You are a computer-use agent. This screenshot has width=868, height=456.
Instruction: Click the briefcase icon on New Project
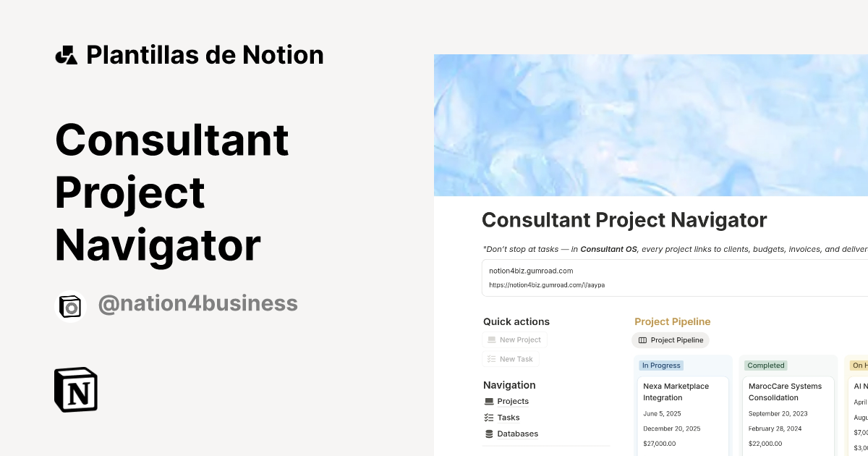(492, 339)
